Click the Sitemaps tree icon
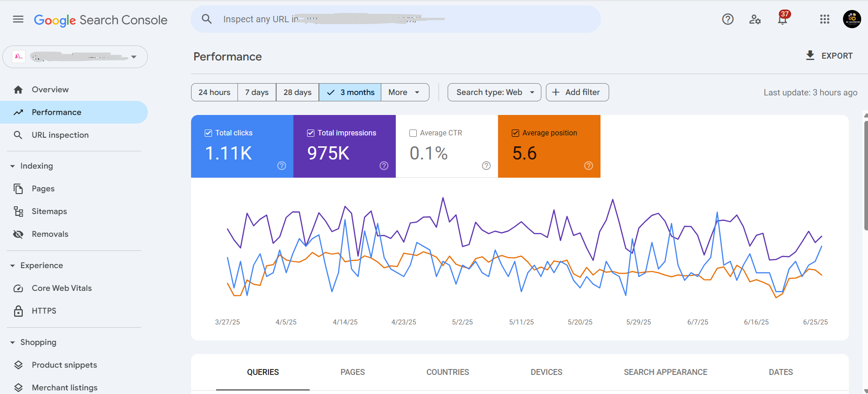The image size is (868, 394). pos(18,211)
